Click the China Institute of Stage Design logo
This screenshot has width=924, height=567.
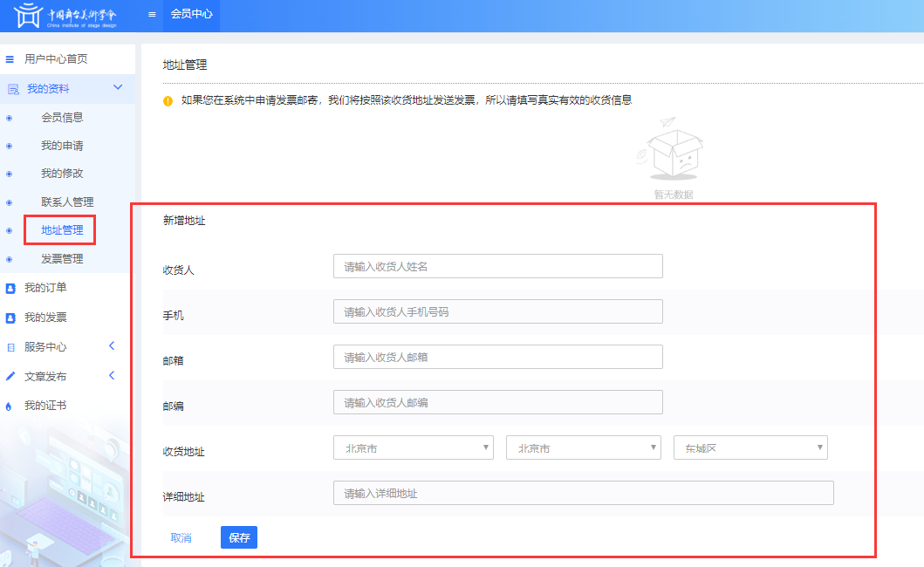click(65, 16)
